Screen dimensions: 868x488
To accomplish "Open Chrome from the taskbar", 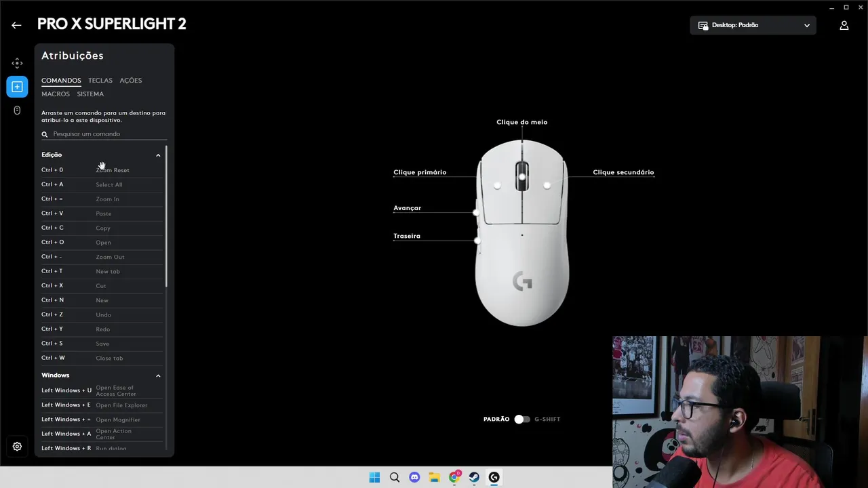I will pyautogui.click(x=454, y=477).
